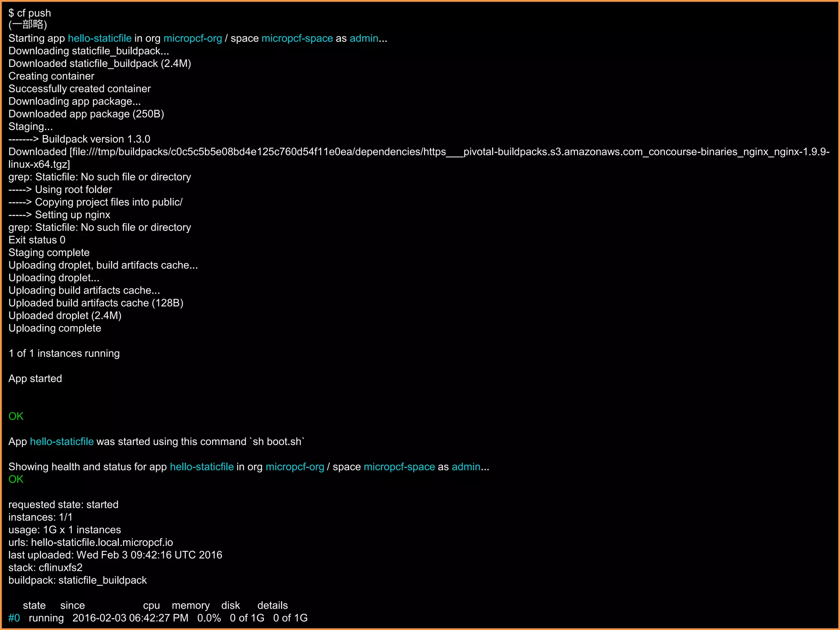Click the 'running' state value

(46, 619)
